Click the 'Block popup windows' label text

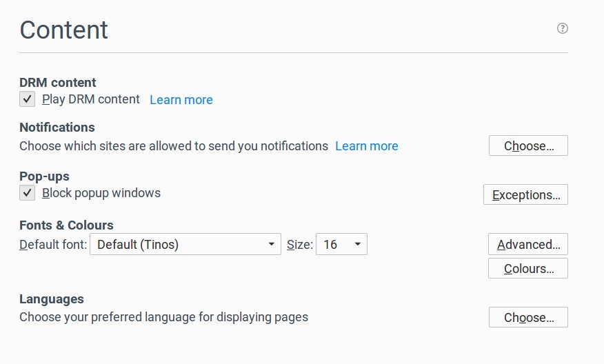pos(101,193)
